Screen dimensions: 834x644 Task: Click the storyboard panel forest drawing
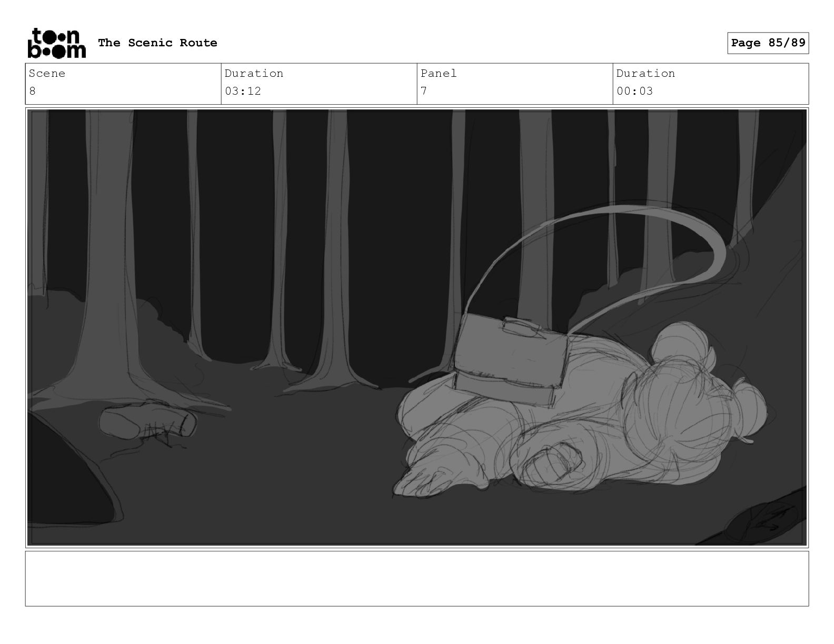(x=417, y=327)
